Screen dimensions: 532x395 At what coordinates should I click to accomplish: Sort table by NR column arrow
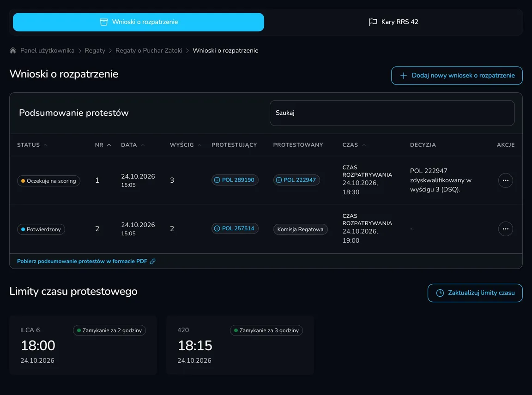pos(109,145)
